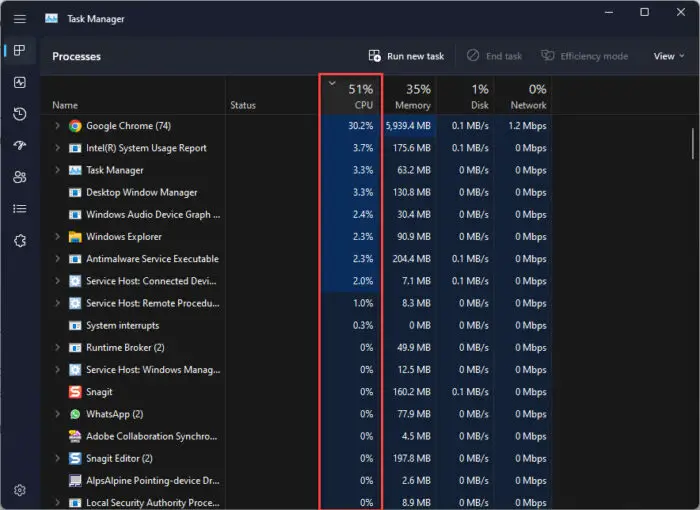Expand the Runtime Broker (2) group
The height and width of the screenshot is (510, 700).
(x=57, y=347)
